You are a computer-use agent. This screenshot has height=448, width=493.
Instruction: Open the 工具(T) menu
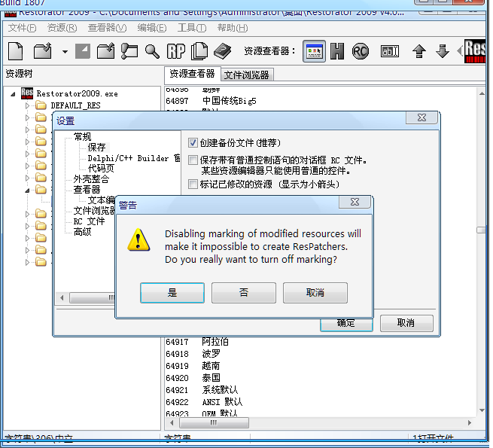[192, 28]
